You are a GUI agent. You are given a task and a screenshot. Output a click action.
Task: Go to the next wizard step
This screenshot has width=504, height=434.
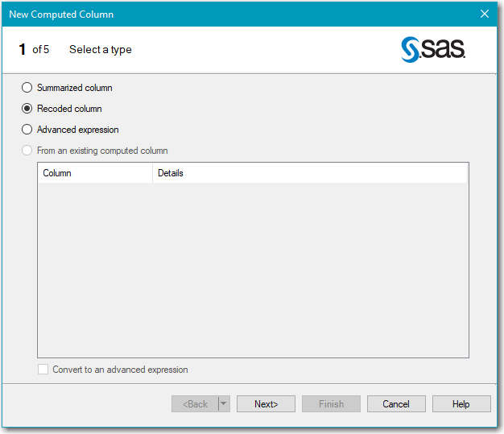(x=266, y=404)
